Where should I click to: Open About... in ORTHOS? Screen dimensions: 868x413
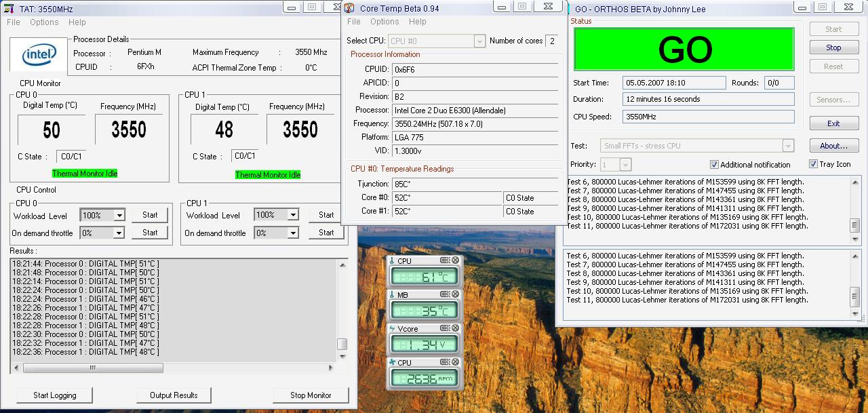833,146
